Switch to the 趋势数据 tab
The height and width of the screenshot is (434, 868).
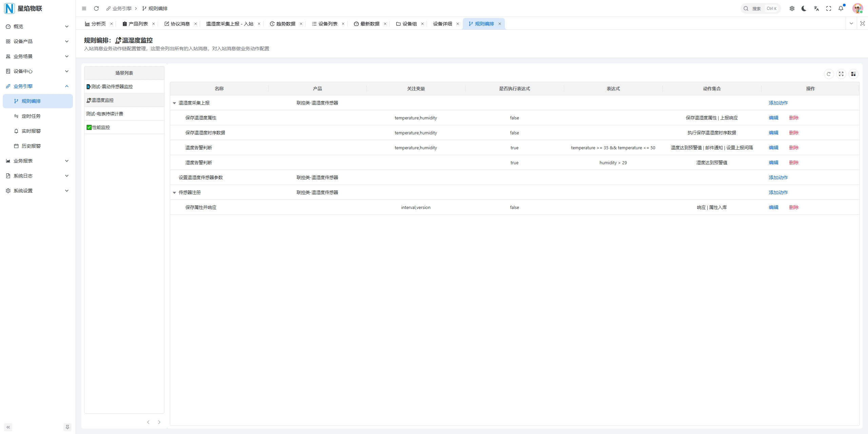point(285,24)
